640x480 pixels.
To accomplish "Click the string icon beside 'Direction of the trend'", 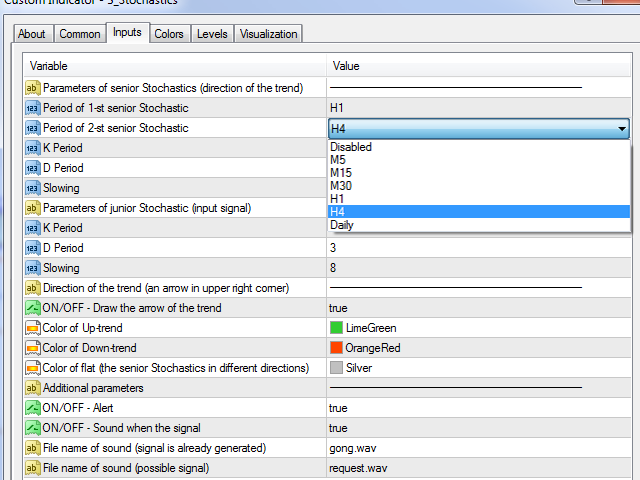I will pos(33,288).
